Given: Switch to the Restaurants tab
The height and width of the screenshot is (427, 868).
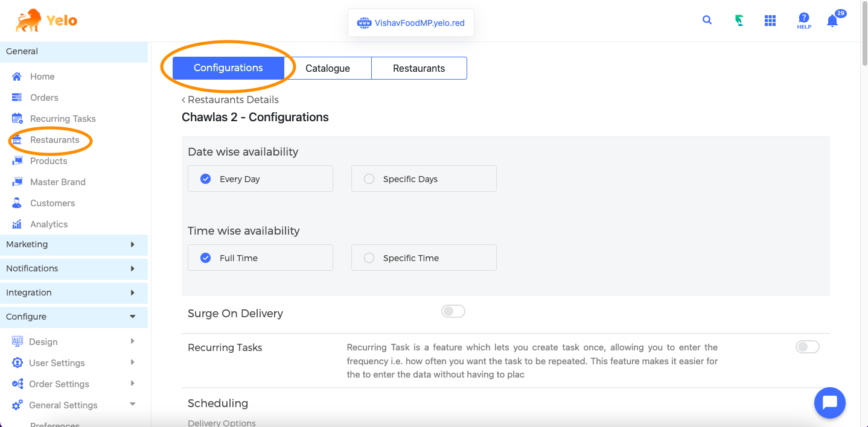Looking at the screenshot, I should (418, 68).
